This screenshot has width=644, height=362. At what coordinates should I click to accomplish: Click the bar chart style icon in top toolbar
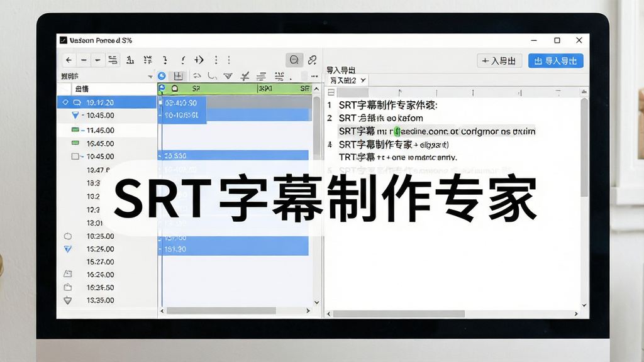click(130, 60)
